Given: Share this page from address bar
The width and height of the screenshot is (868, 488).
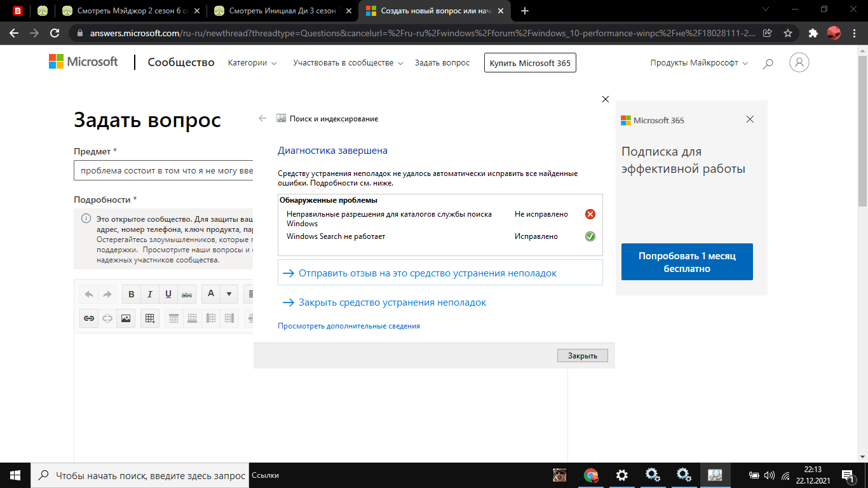Looking at the screenshot, I should (x=768, y=33).
